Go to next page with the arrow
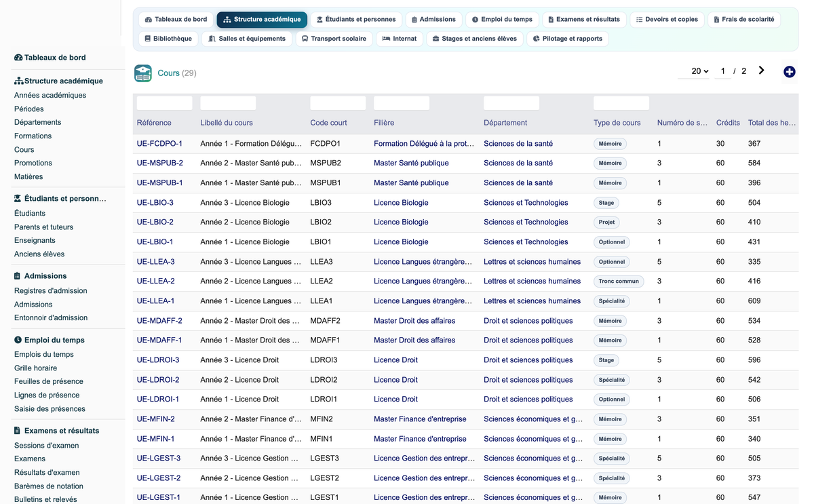This screenshot has height=504, width=814. [x=762, y=71]
